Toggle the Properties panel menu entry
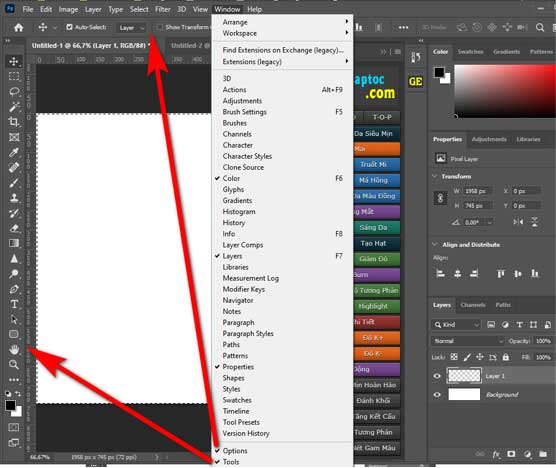The height and width of the screenshot is (468, 556). pos(282,367)
